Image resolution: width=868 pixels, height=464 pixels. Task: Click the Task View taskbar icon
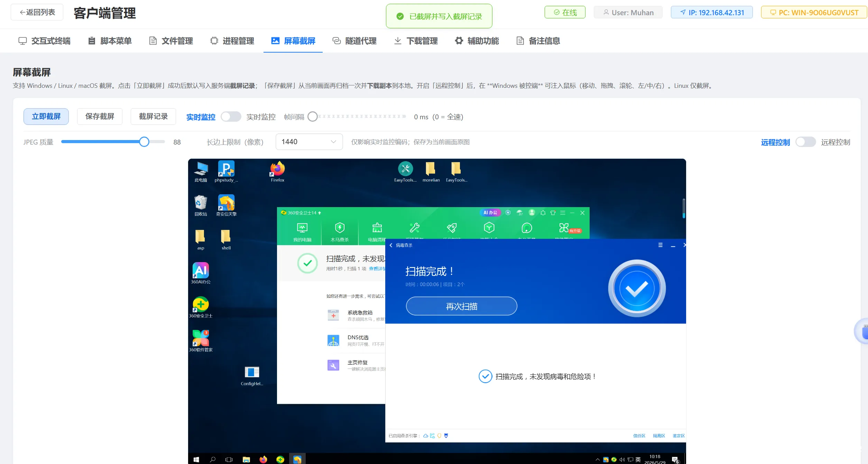[x=229, y=459]
